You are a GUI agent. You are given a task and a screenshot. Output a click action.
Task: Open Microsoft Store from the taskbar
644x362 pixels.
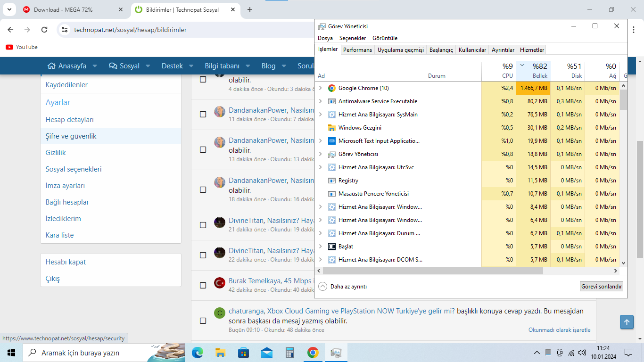point(243,353)
